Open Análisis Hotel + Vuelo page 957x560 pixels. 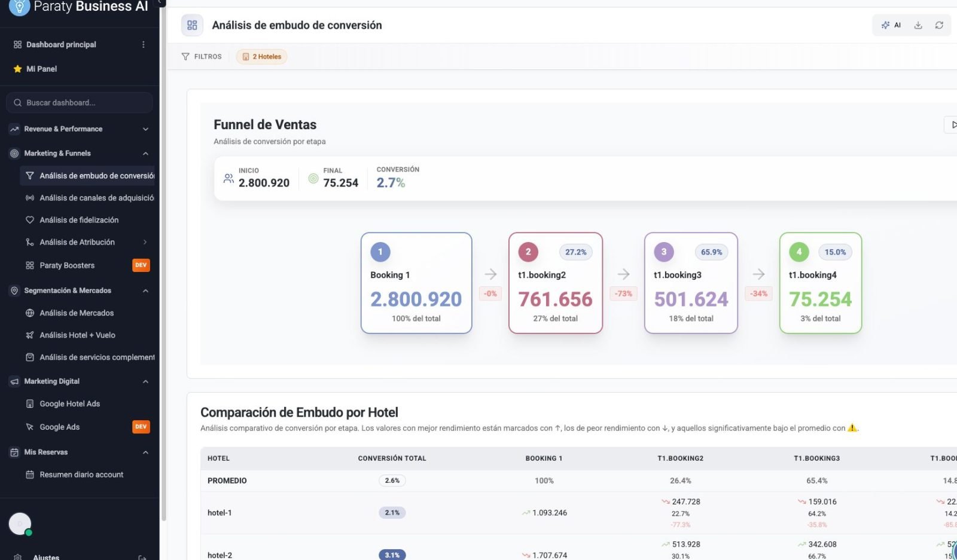pyautogui.click(x=87, y=335)
